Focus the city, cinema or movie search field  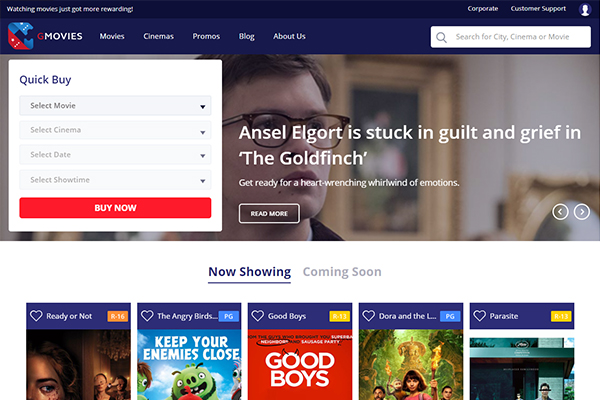point(511,37)
